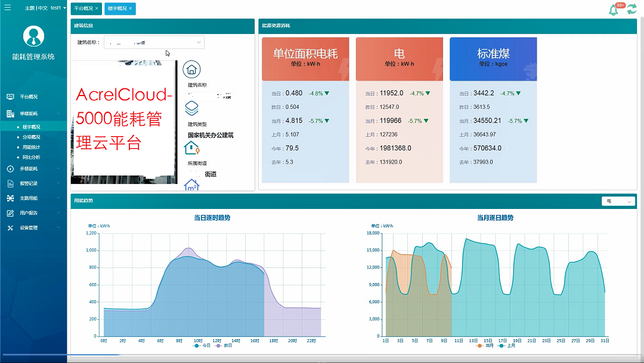
Task: Click the house icon above 建筑名称
Action: point(191,69)
